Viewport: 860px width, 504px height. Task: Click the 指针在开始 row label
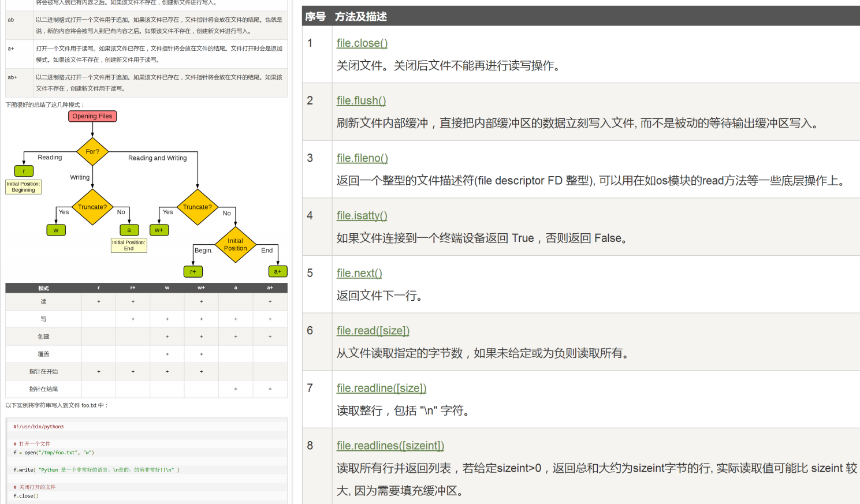[x=43, y=371]
